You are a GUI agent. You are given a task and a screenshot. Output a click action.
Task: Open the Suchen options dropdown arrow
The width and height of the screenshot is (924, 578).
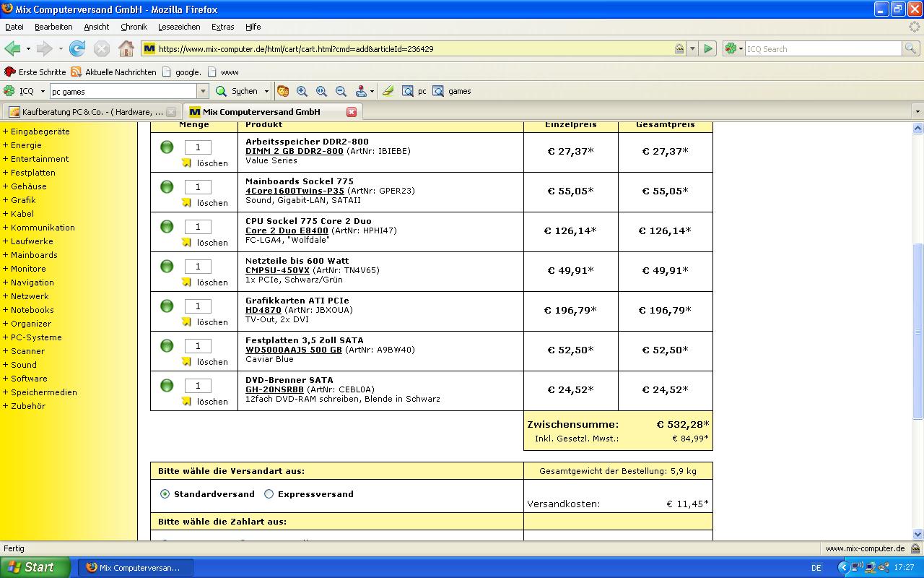pyautogui.click(x=266, y=91)
